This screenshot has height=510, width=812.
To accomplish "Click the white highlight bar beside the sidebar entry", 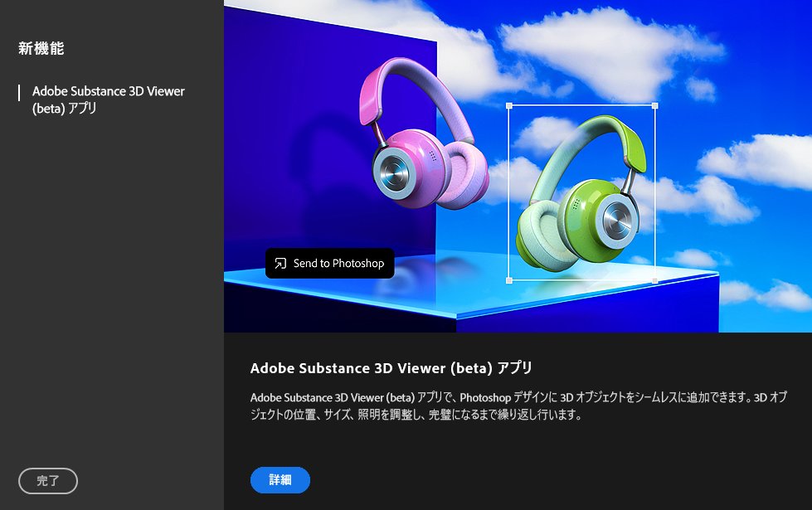I will click(x=18, y=94).
